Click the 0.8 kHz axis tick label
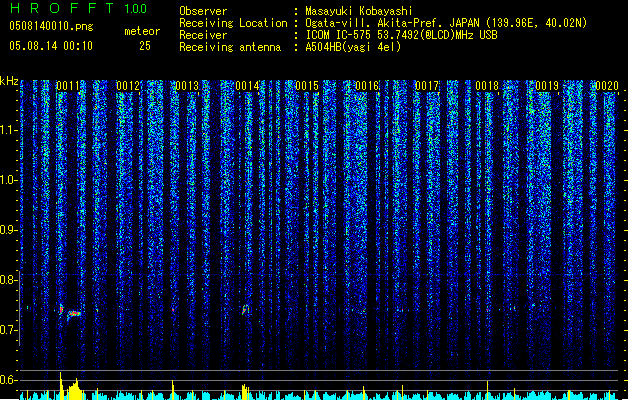629x400 pixels. [x=8, y=280]
